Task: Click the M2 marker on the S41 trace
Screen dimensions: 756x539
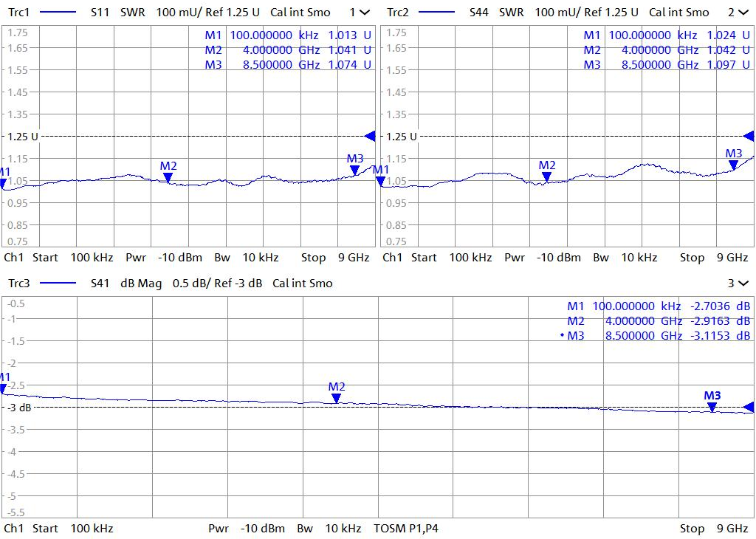Action: (336, 398)
